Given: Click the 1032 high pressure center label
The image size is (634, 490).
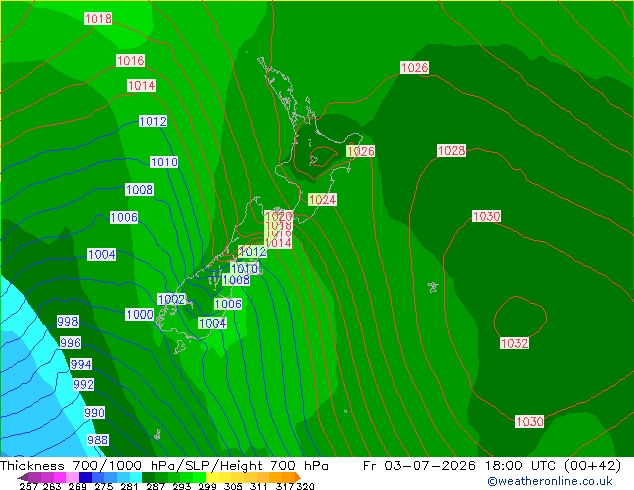Looking at the screenshot, I should pos(514,343).
